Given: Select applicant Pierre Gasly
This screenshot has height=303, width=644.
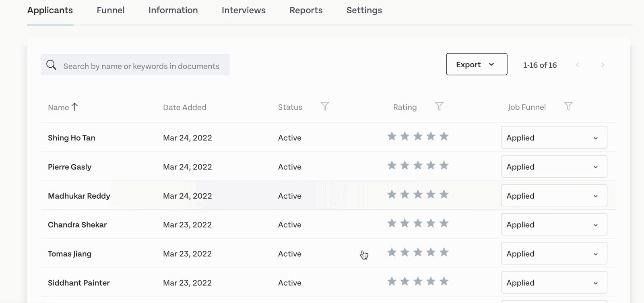Looking at the screenshot, I should click(70, 167).
